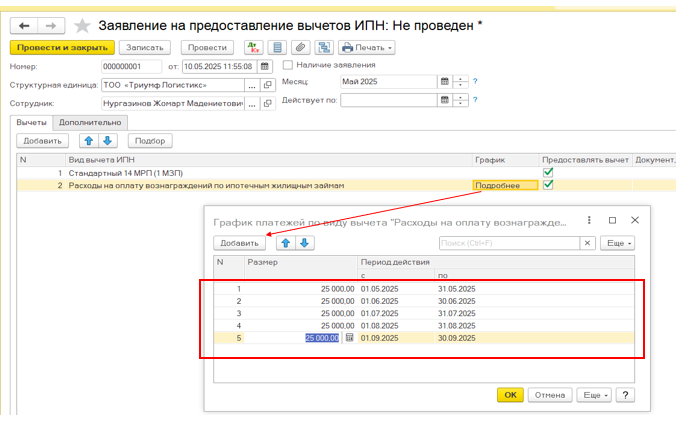Move row down in Вычеты table
682x431 pixels.
(x=109, y=141)
